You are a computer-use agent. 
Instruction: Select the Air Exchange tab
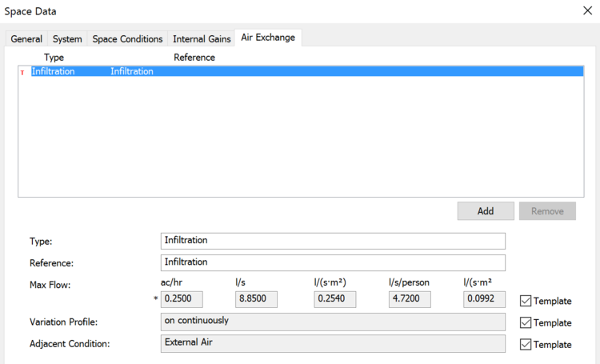[x=268, y=38]
